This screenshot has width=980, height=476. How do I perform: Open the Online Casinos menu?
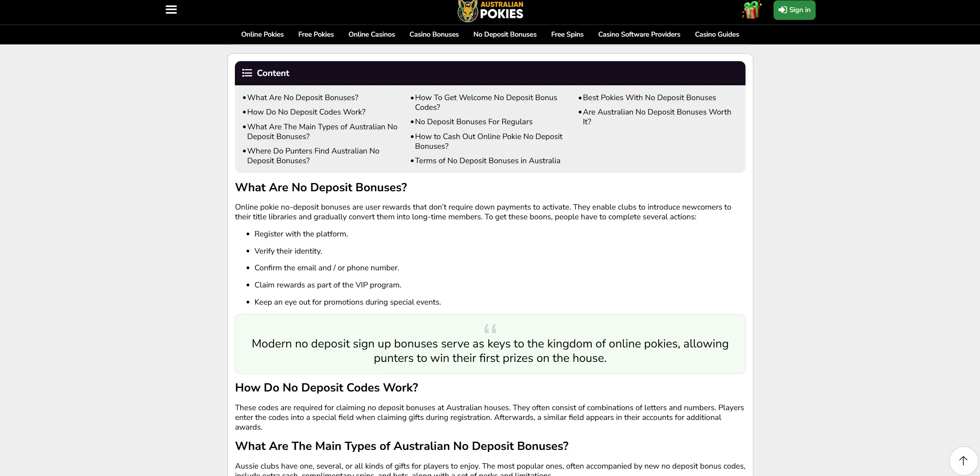tap(372, 34)
